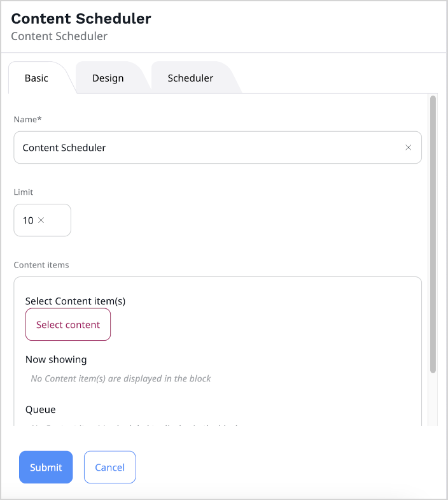Clear the Limit value with its X icon
Viewport: 448px width, 500px height.
tap(41, 220)
